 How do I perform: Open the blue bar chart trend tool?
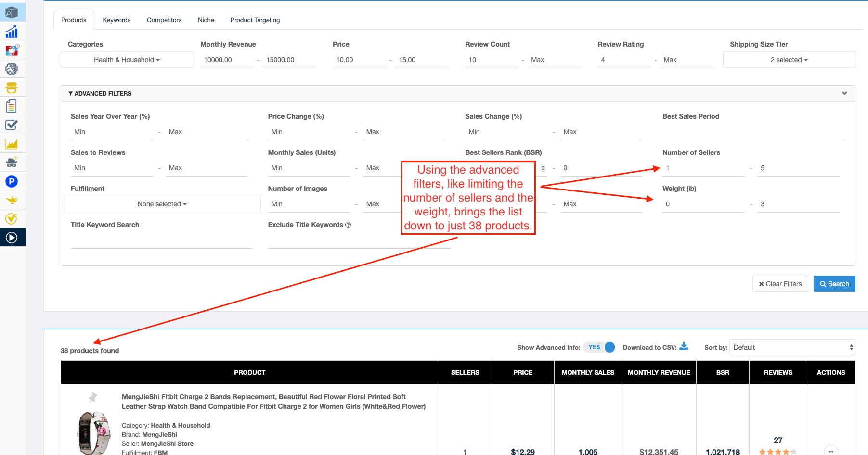(12, 32)
